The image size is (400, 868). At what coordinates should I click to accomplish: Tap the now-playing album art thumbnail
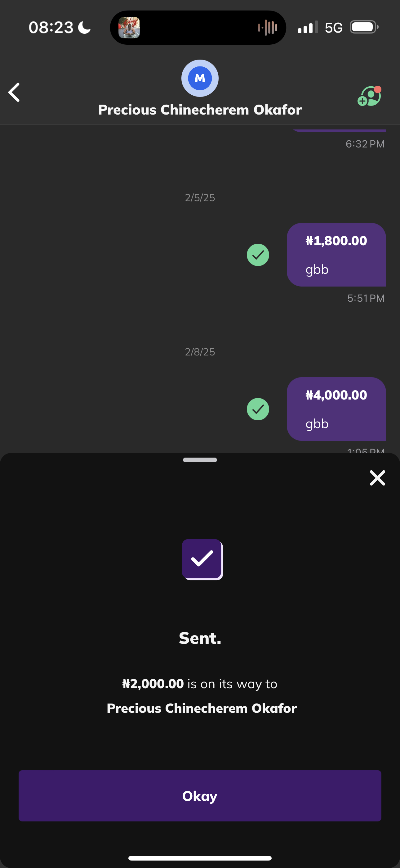129,28
